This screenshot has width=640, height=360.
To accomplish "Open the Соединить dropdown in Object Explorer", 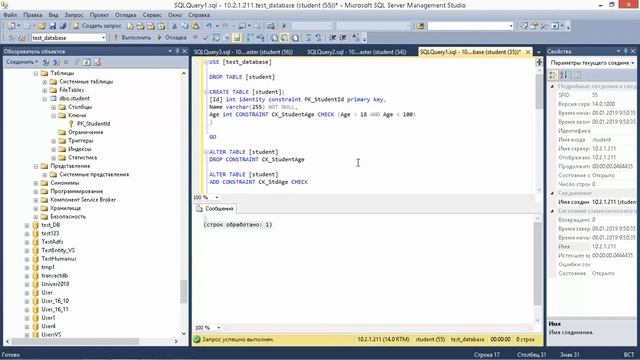I will coord(22,62).
